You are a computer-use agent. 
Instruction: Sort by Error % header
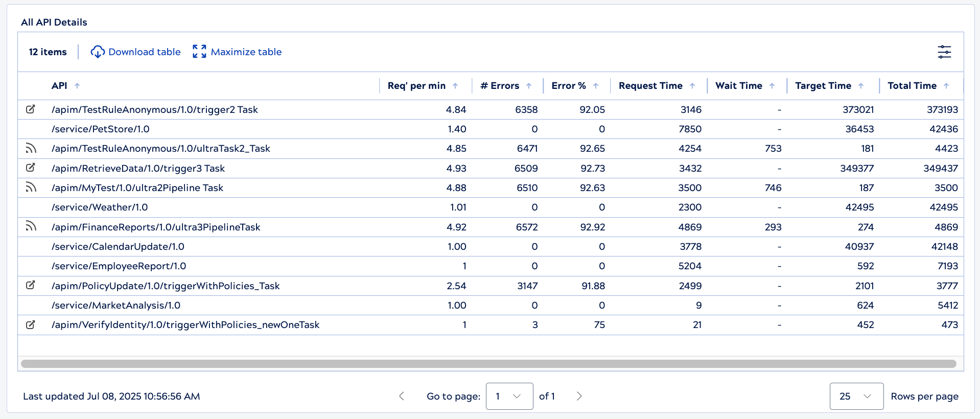tap(569, 86)
